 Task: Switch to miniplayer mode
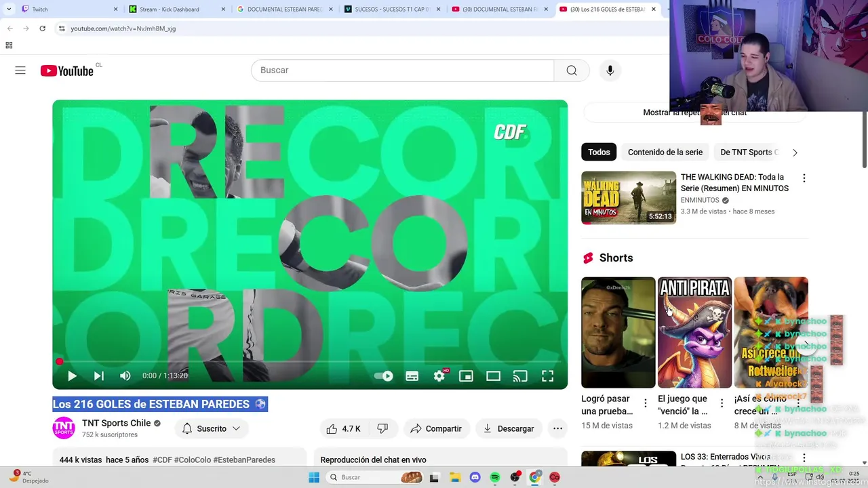click(466, 376)
